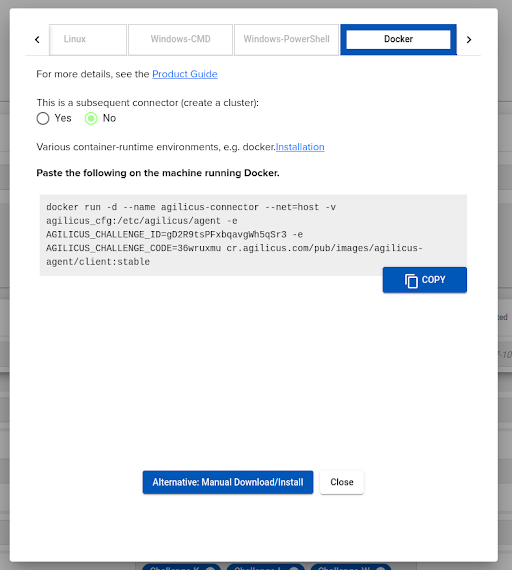Select Yes for subsequent connector
Screen dimensions: 512x570
pos(43,119)
